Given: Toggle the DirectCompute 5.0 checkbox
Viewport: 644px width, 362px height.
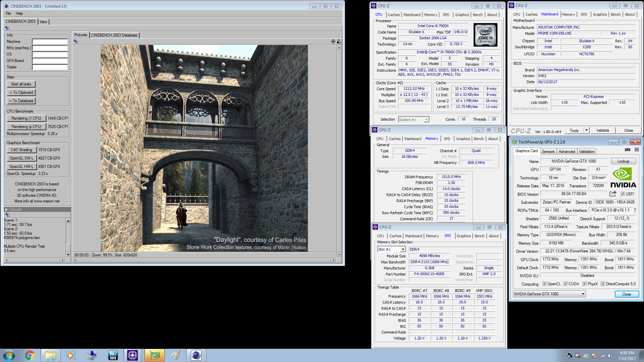Looking at the screenshot, I should tap(603, 284).
